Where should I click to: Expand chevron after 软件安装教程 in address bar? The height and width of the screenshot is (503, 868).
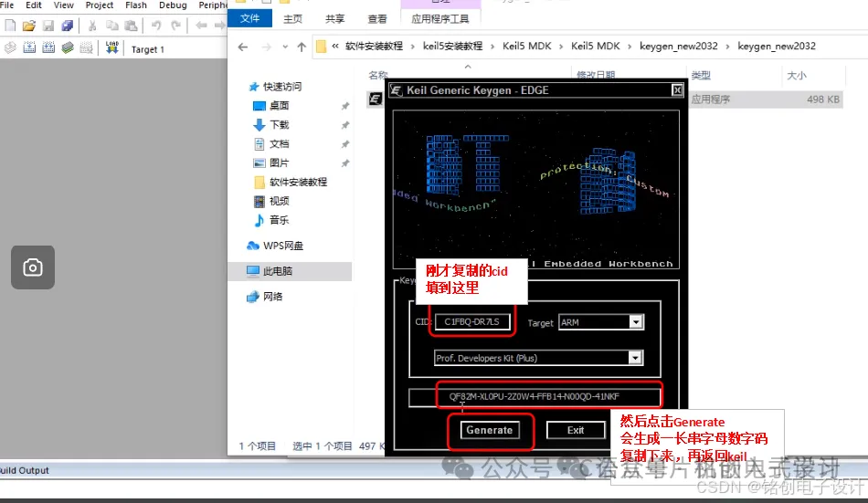point(412,47)
